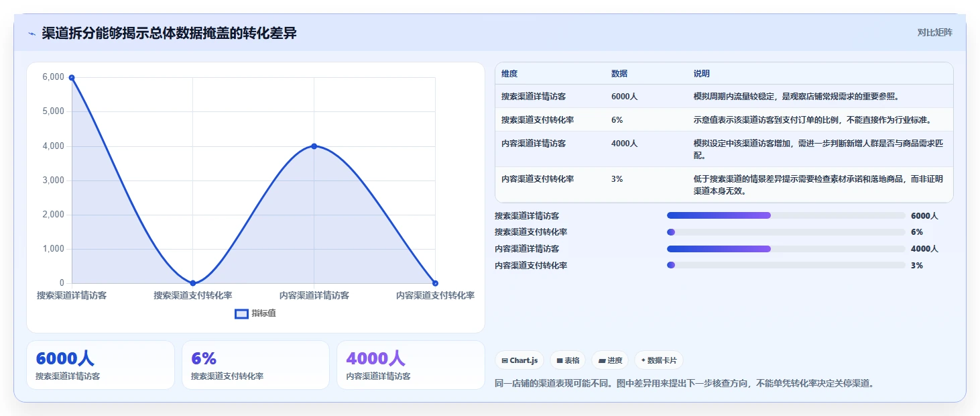This screenshot has height=416, width=980.
Task: Click the lightning icon beside the title
Action: (x=32, y=34)
